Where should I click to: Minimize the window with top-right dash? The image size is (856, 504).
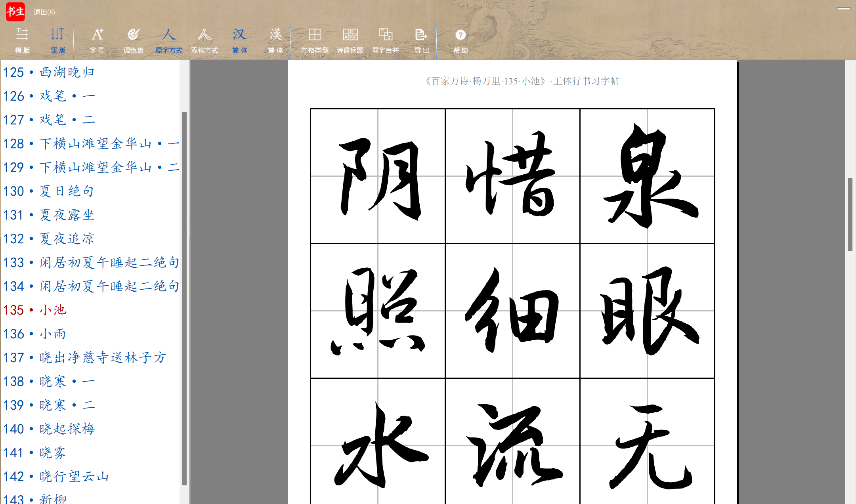(844, 8)
